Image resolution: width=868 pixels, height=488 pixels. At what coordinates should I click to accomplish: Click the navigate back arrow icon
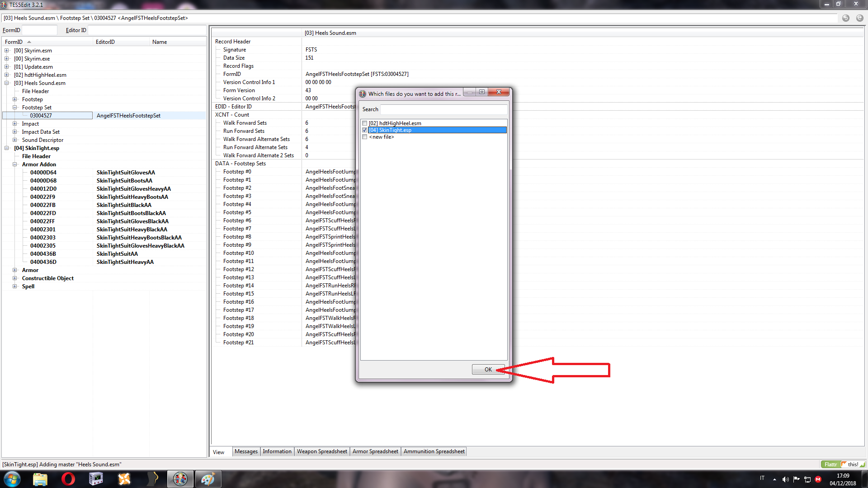coord(846,18)
